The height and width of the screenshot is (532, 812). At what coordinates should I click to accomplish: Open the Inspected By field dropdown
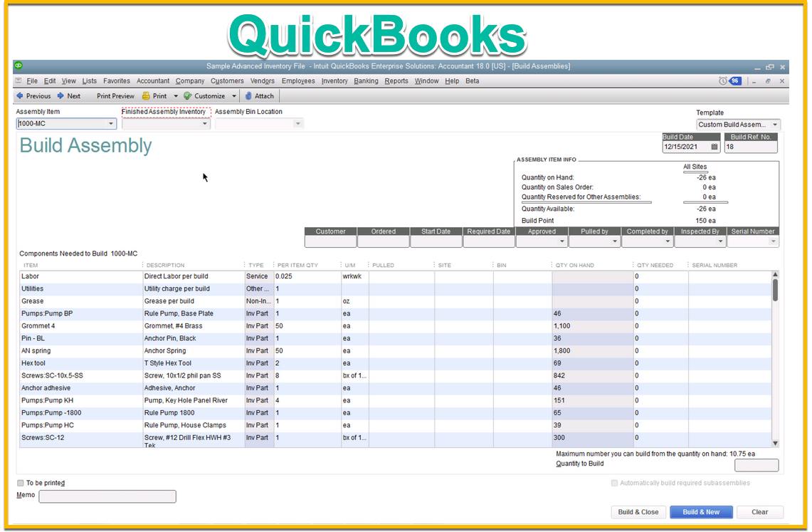tap(720, 241)
